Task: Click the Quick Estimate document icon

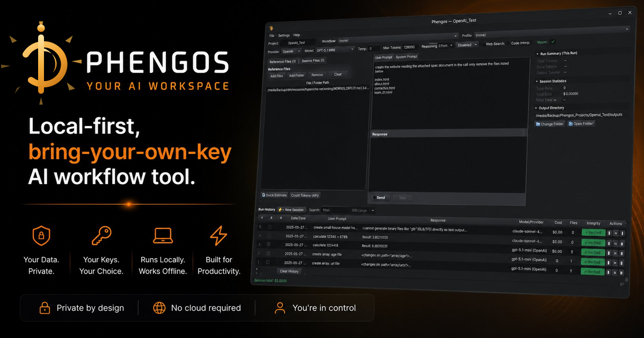Action: coord(264,195)
